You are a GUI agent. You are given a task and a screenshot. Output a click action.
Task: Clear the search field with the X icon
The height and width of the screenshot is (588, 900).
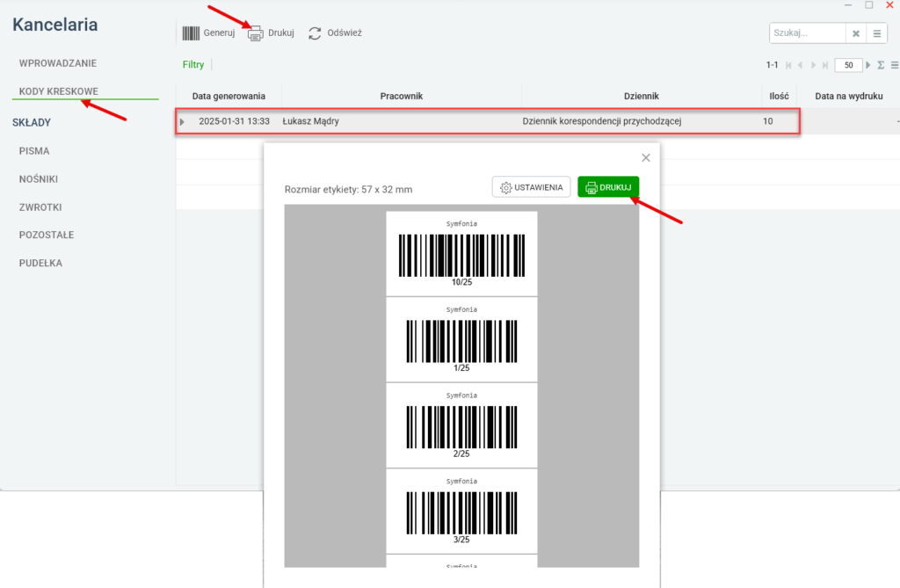pos(856,33)
